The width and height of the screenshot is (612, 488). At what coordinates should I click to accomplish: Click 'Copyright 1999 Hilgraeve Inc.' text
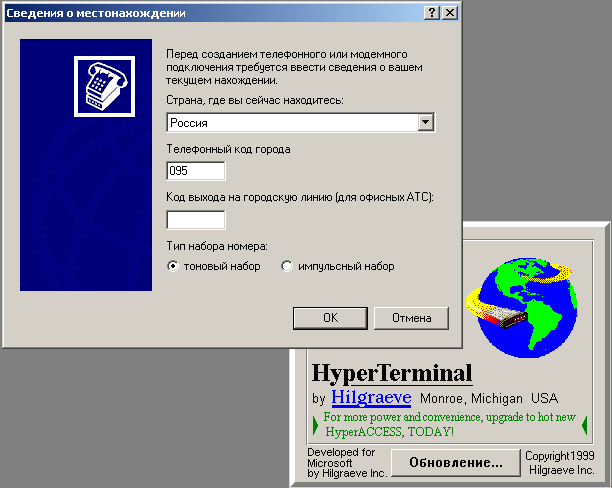560,463
